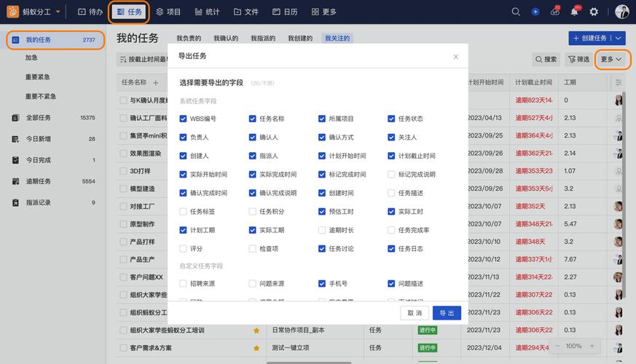Check the 标记完成说明 checkbox

(391, 174)
